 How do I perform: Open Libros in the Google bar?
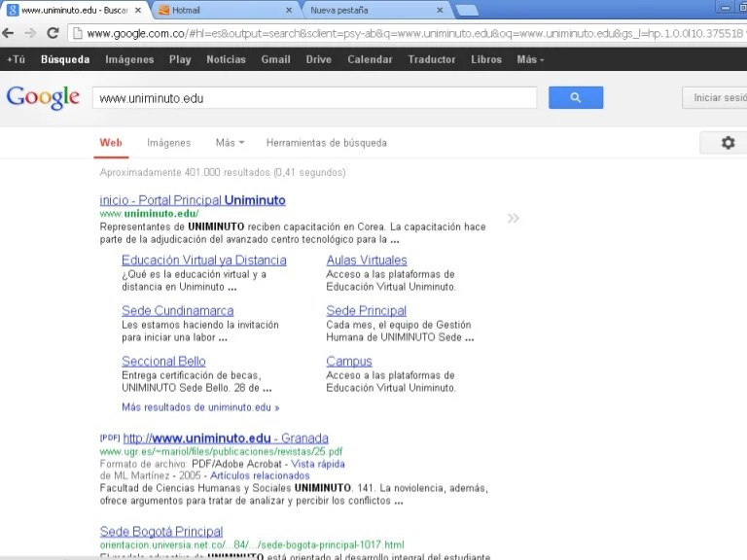[486, 59]
